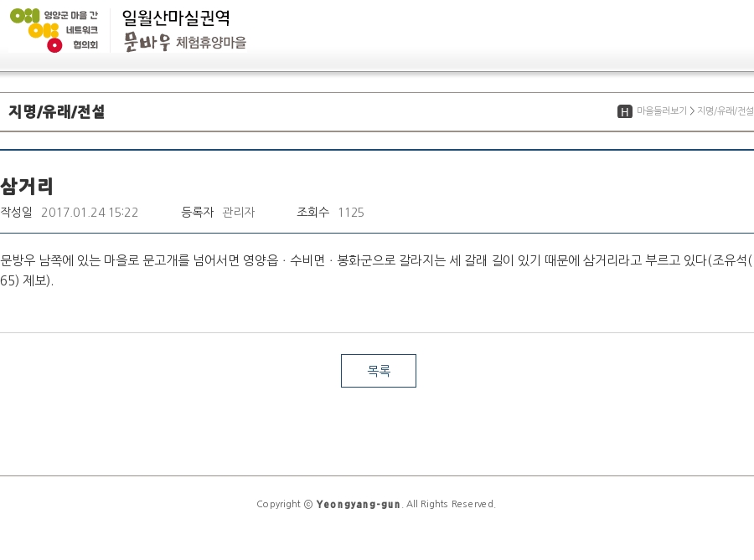Click the date 2017.01.24 15:22

click(x=90, y=213)
